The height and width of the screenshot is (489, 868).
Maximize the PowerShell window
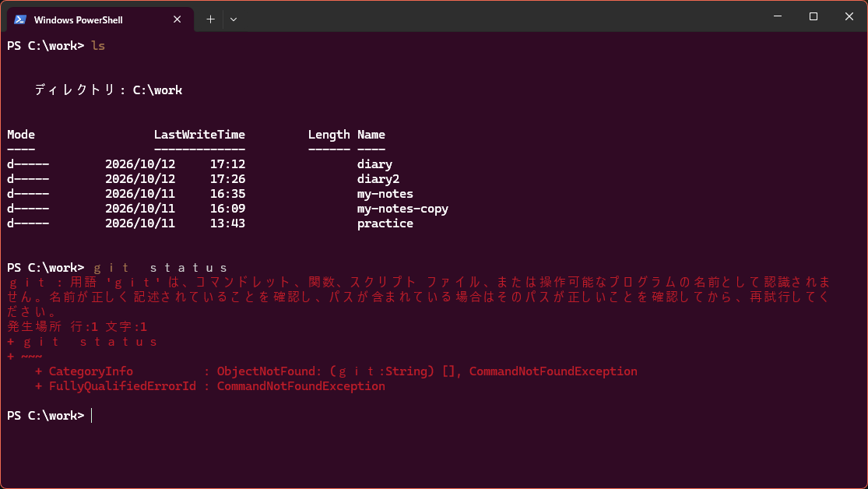click(x=814, y=16)
